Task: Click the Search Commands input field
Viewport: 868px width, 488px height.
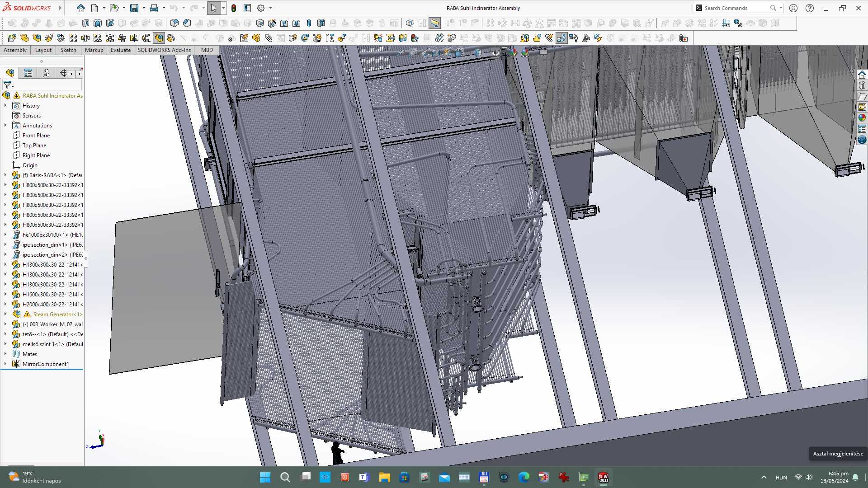Action: coord(736,8)
